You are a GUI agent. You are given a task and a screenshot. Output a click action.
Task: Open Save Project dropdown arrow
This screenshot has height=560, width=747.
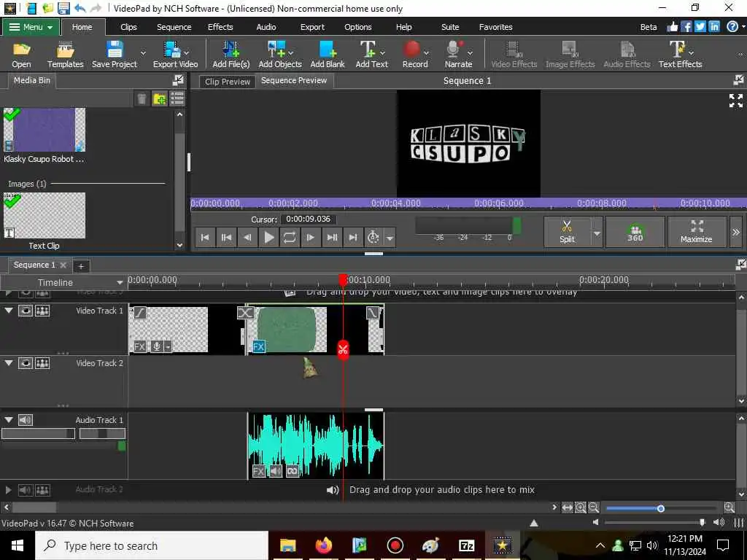143,52
